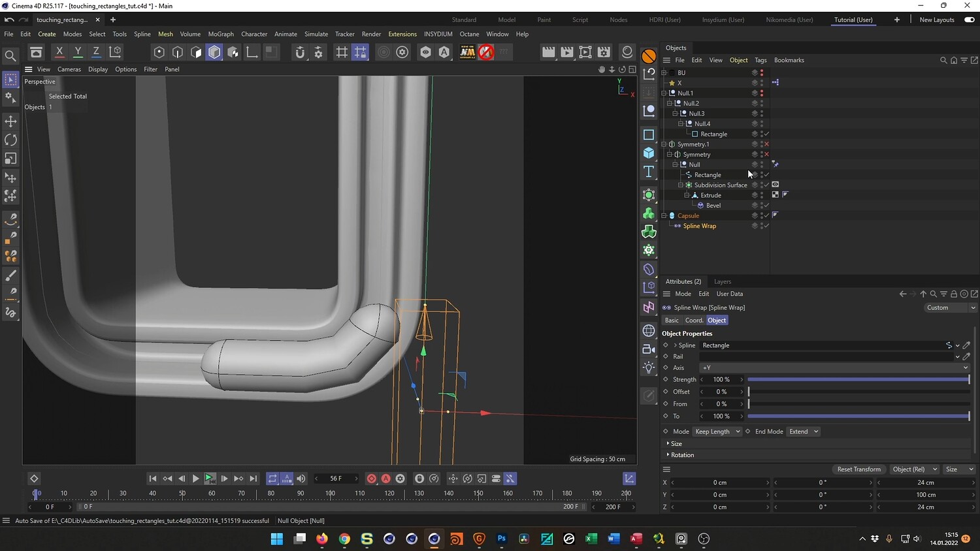Viewport: 980px width, 551px height.
Task: Toggle the Spline Wrap enable checkmark
Action: point(766,226)
